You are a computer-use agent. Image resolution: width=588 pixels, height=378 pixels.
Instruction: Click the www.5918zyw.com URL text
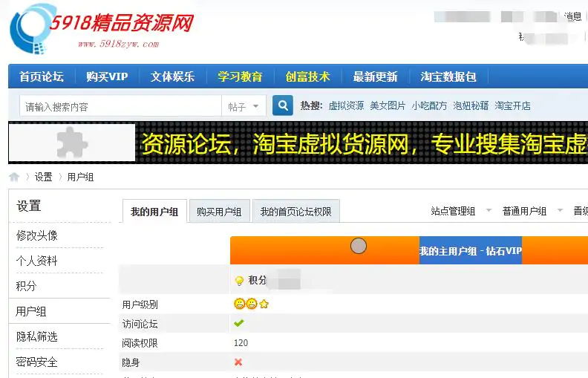(118, 44)
